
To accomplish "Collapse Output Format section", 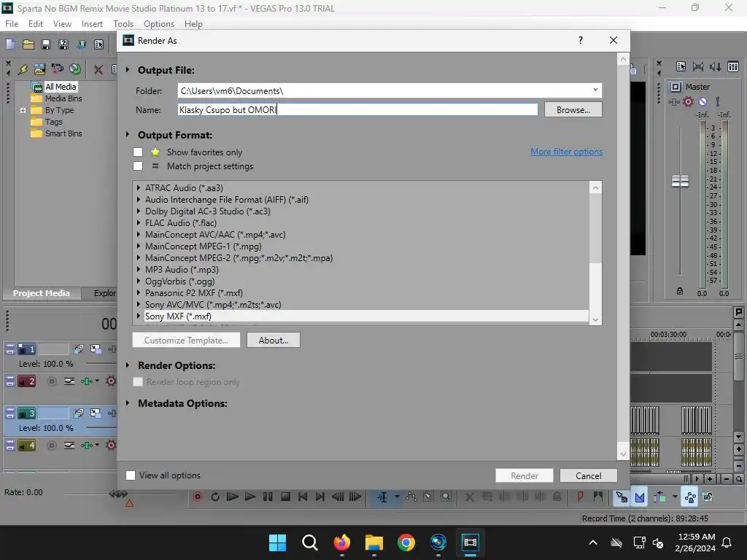I will (128, 135).
